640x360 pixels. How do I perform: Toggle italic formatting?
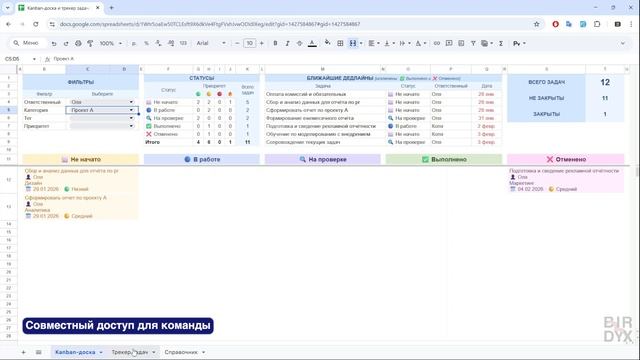pyautogui.click(x=287, y=43)
